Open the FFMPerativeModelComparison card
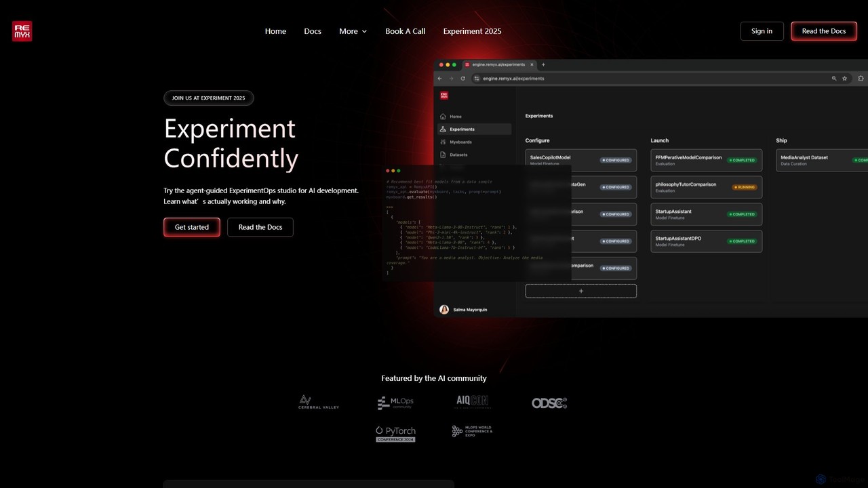 click(706, 160)
